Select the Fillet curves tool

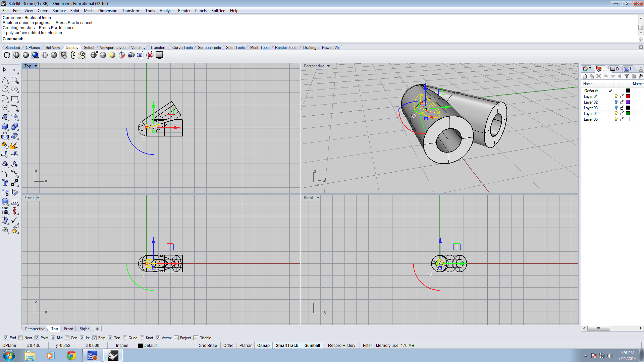14,108
